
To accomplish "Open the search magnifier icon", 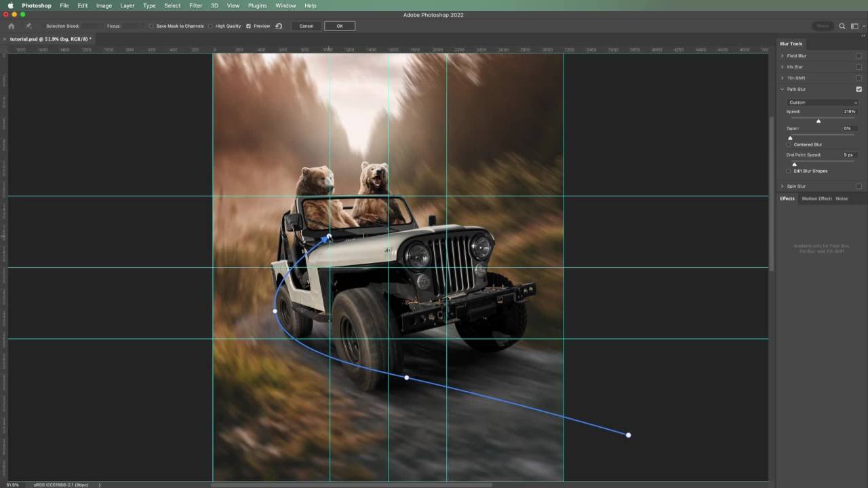I will pyautogui.click(x=842, y=26).
